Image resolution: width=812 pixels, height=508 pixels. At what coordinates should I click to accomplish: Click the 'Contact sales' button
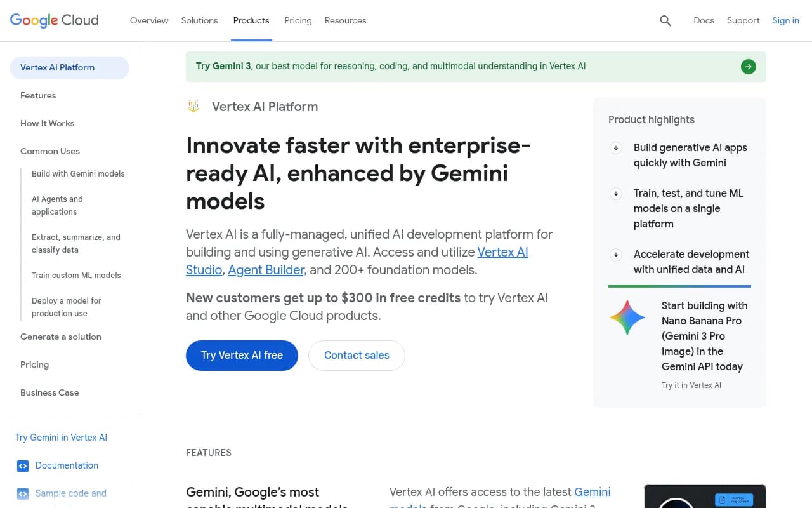pos(357,355)
